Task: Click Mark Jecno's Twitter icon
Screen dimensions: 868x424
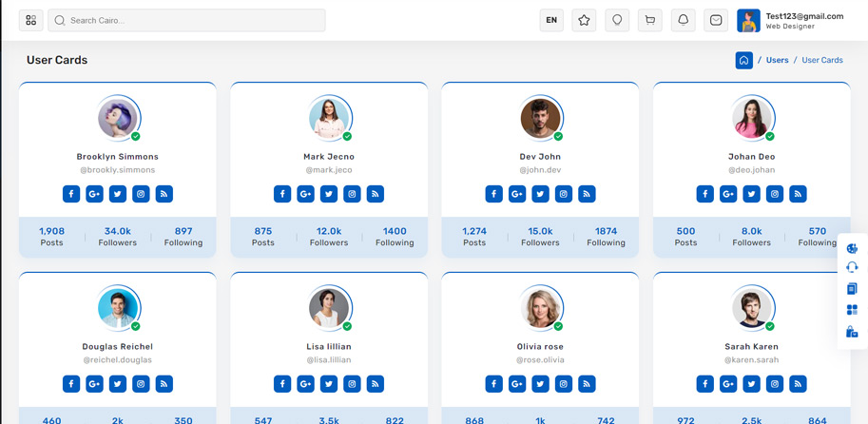Action: click(329, 194)
